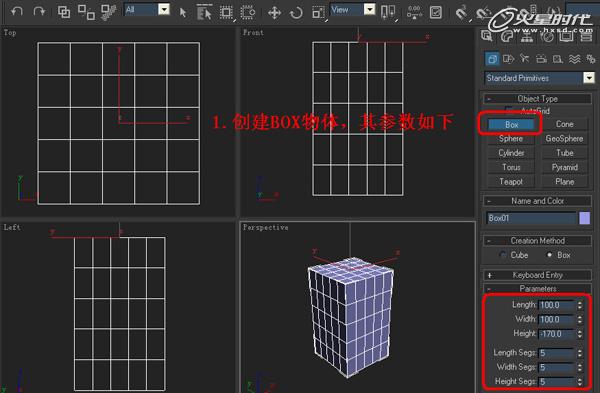The height and width of the screenshot is (393, 600).
Task: Switch to the Motion command panel tab
Action: click(547, 36)
